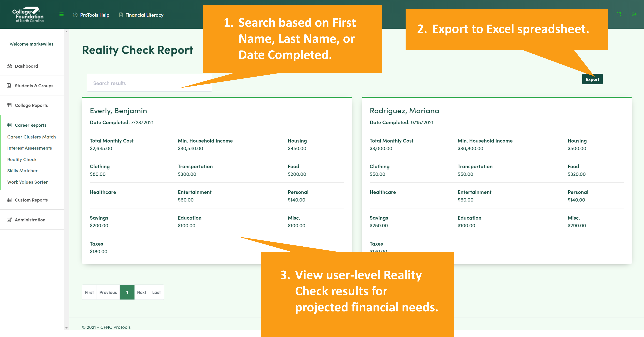Select the Everly, Benjamin card title
Viewport: 644px width, 337px height.
click(x=118, y=111)
